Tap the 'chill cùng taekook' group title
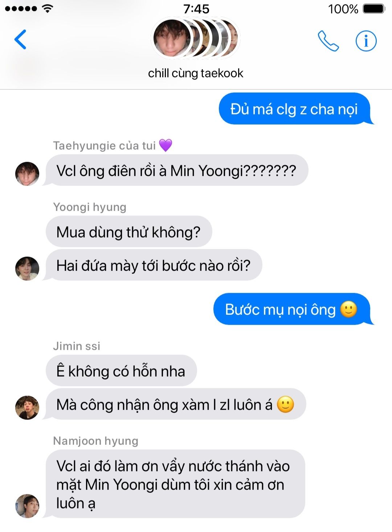Image resolution: width=392 pixels, height=532 pixels. (196, 73)
